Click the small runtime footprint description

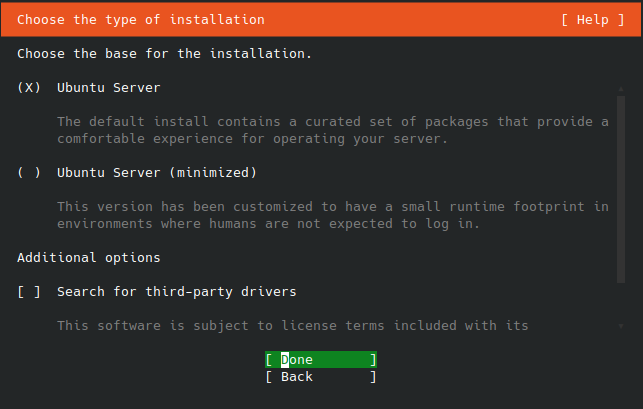tap(333, 215)
